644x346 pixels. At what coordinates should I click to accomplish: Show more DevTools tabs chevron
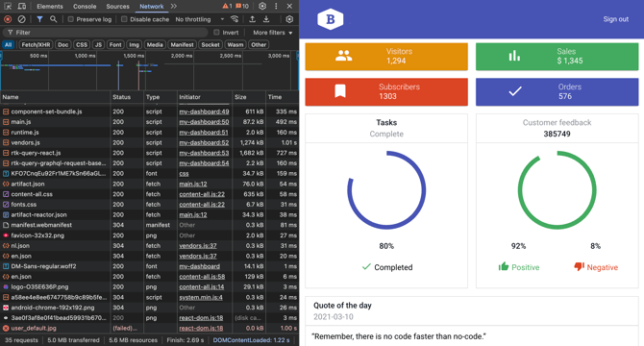(x=174, y=6)
